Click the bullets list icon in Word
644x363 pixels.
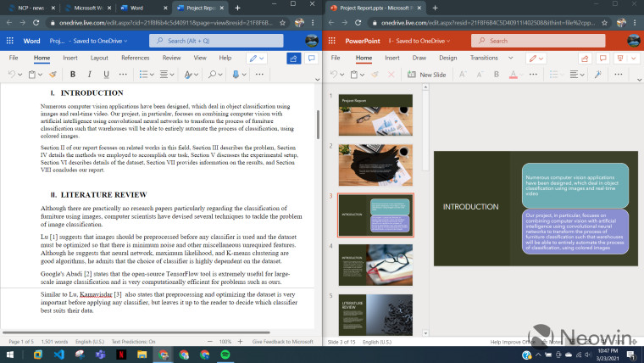(x=143, y=75)
